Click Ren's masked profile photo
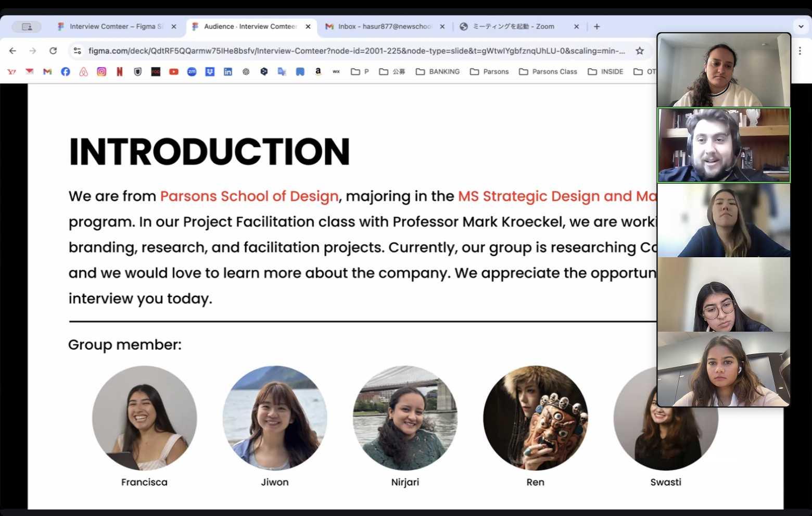812x516 pixels. coord(536,418)
